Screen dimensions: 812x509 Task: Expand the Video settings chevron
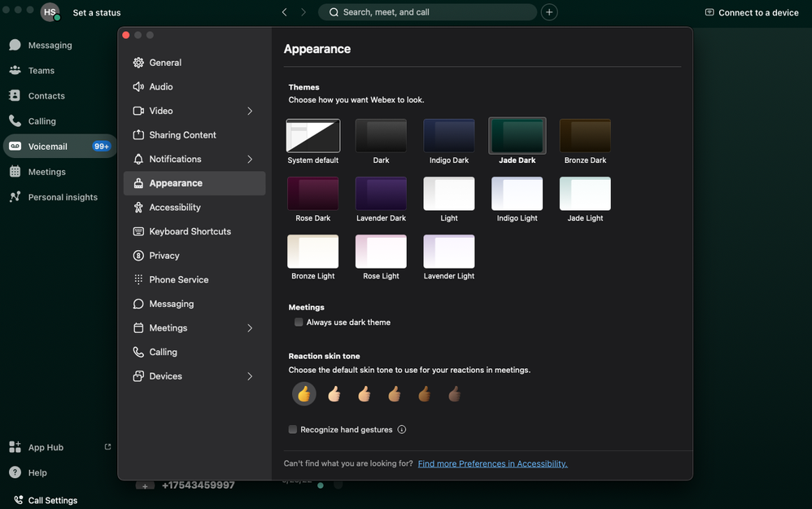tap(250, 111)
